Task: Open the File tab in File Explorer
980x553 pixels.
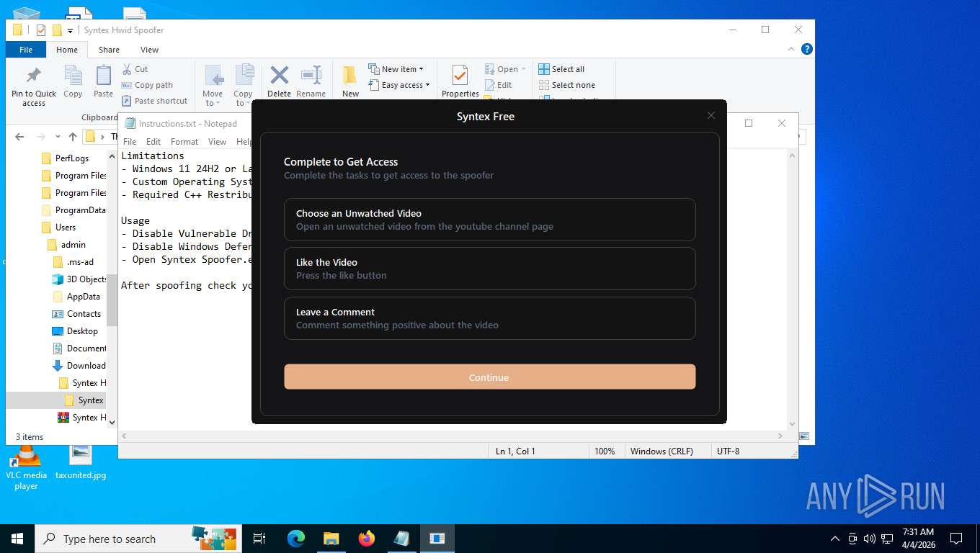Action: 26,50
